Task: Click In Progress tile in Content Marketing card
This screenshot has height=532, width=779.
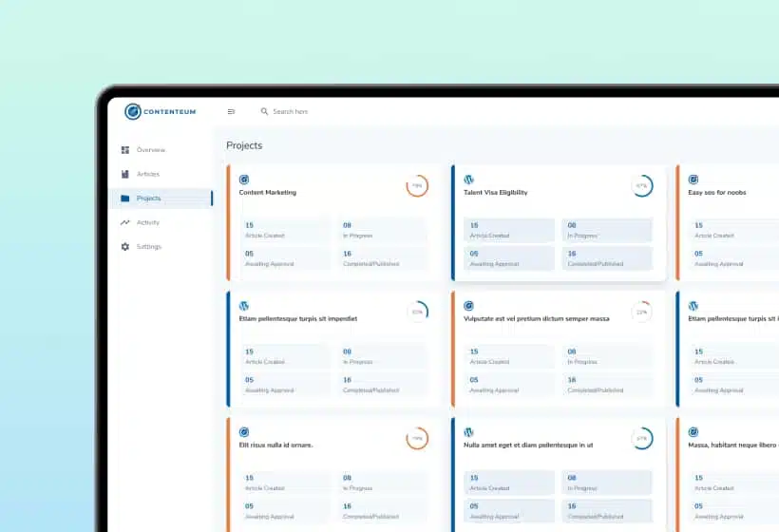Action: click(383, 230)
